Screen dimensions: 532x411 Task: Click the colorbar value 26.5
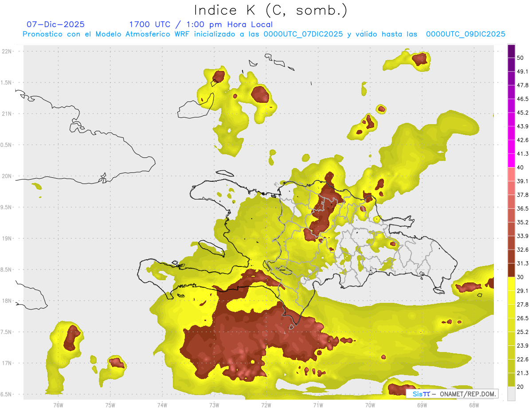point(523,318)
